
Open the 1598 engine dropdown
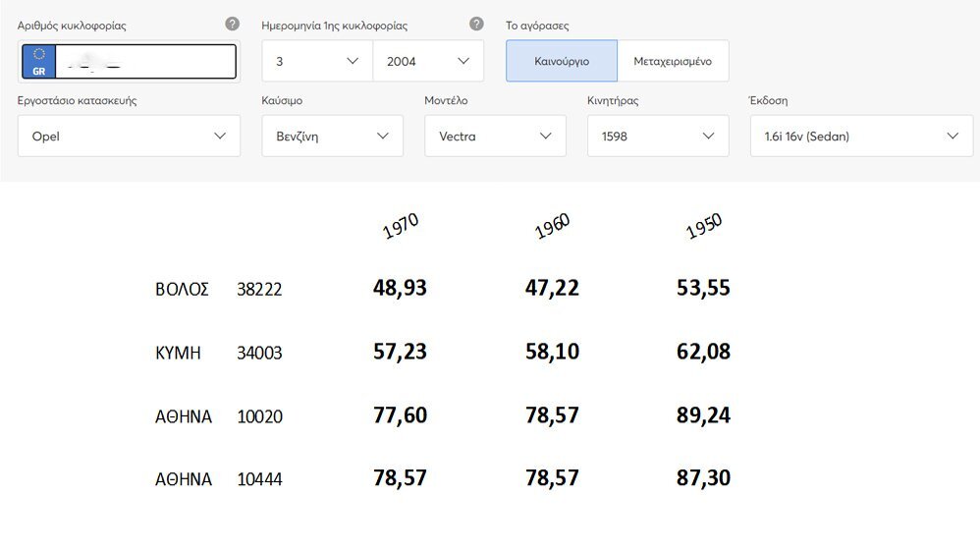(658, 136)
